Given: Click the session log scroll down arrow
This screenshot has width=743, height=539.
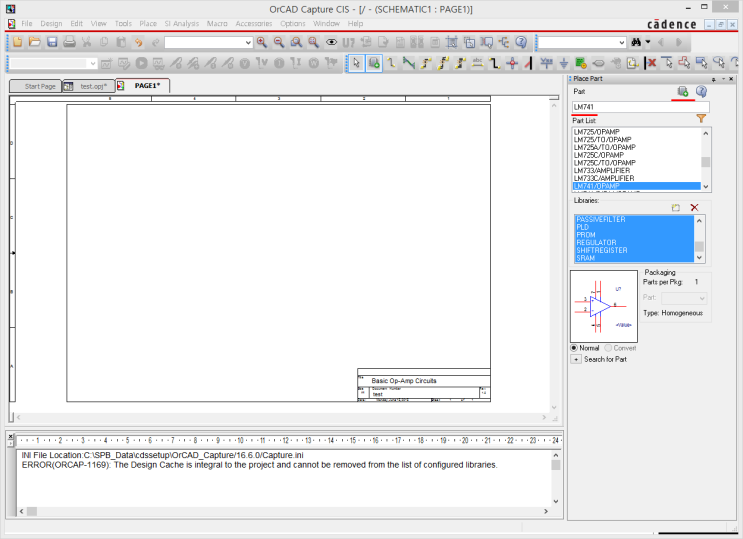Looking at the screenshot, I should click(555, 501).
